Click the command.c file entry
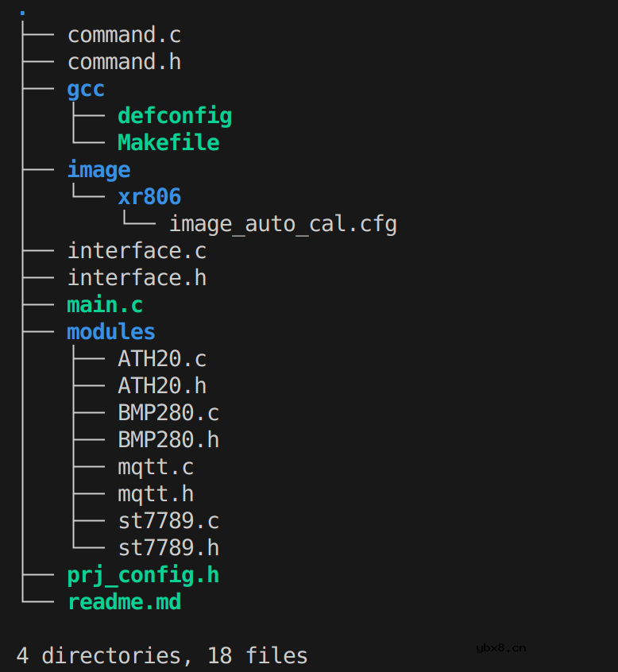The image size is (618, 672). pos(124,35)
